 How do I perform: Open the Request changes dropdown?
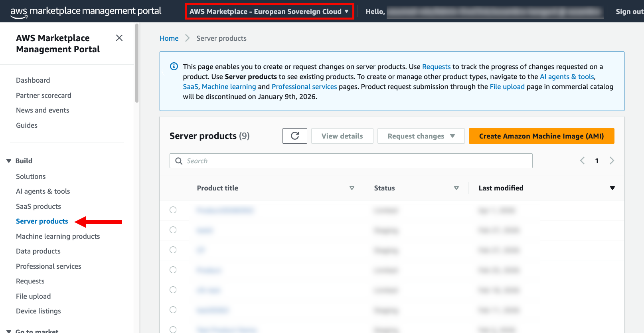tap(421, 136)
